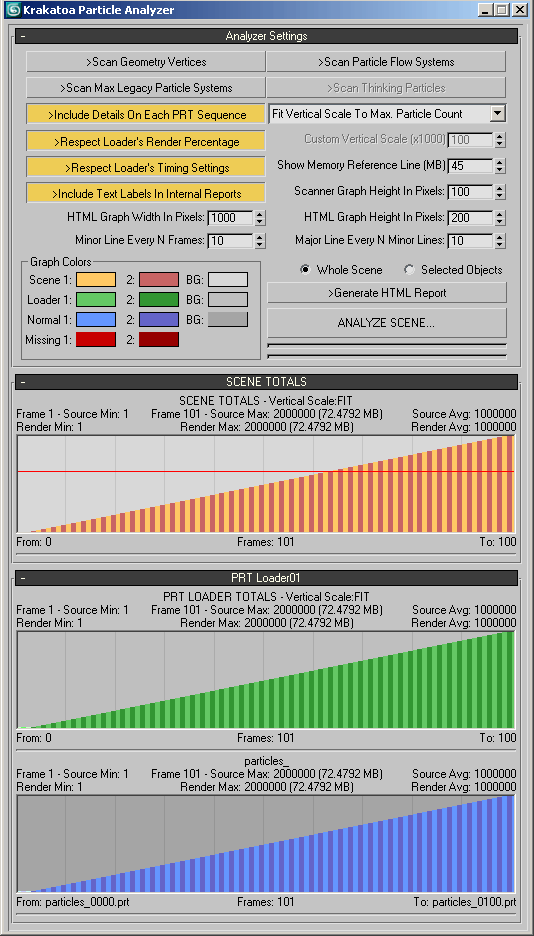Pick the Scene 2 red-pink color swatch
534x936 pixels.
click(x=159, y=279)
